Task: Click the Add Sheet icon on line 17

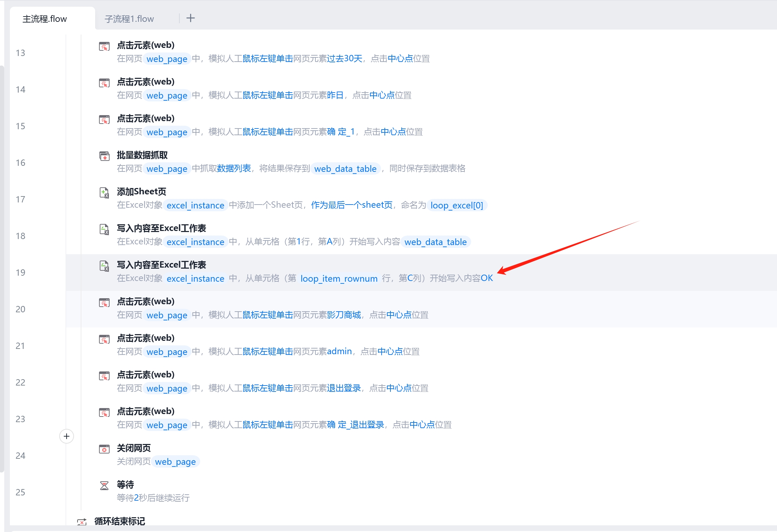Action: pos(104,193)
